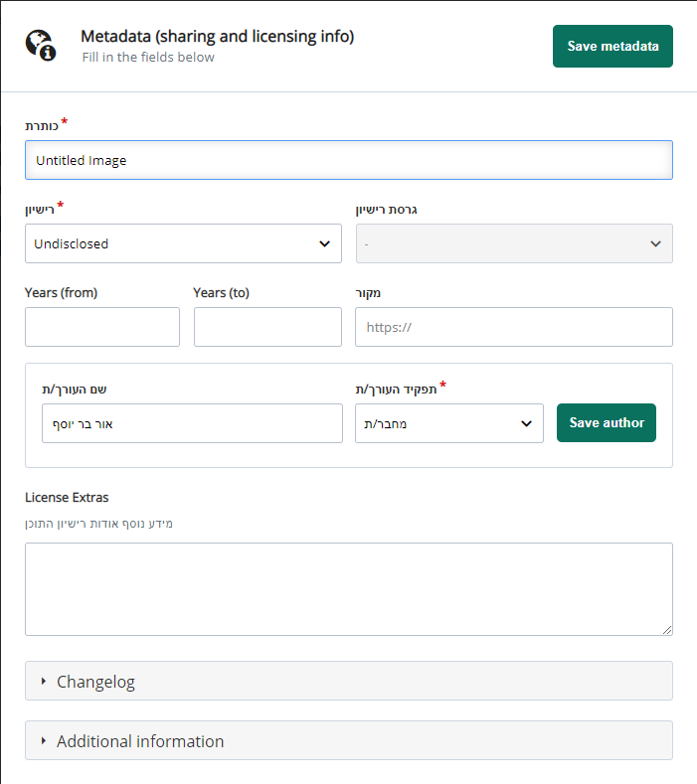Click the chevron arrow on the author role dropdown

[x=526, y=423]
